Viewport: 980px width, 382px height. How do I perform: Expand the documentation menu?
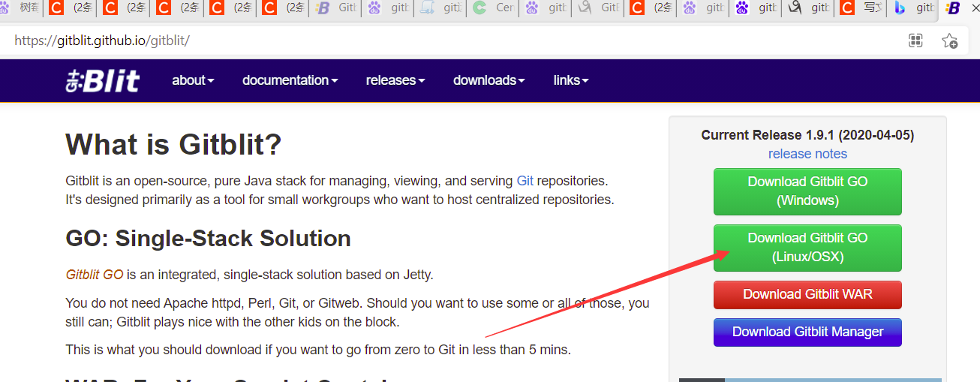click(290, 80)
